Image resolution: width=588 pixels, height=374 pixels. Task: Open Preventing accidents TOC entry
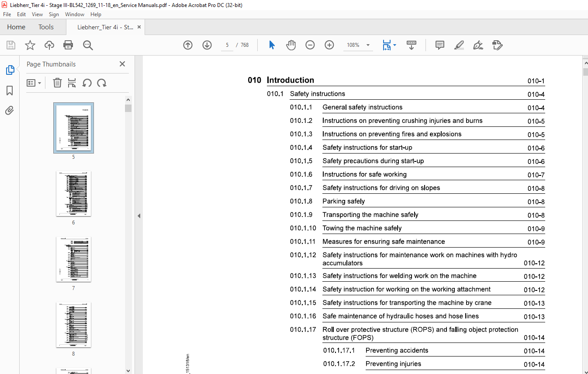point(397,350)
